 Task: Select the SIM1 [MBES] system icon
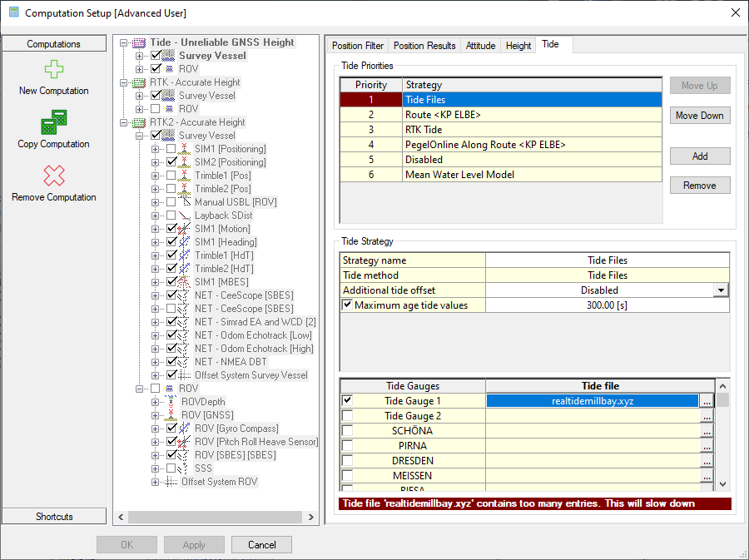185,282
